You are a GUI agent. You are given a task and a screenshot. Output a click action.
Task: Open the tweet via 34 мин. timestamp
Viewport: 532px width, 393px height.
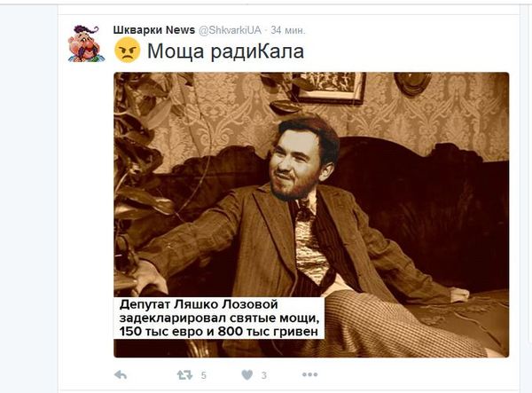[288, 30]
